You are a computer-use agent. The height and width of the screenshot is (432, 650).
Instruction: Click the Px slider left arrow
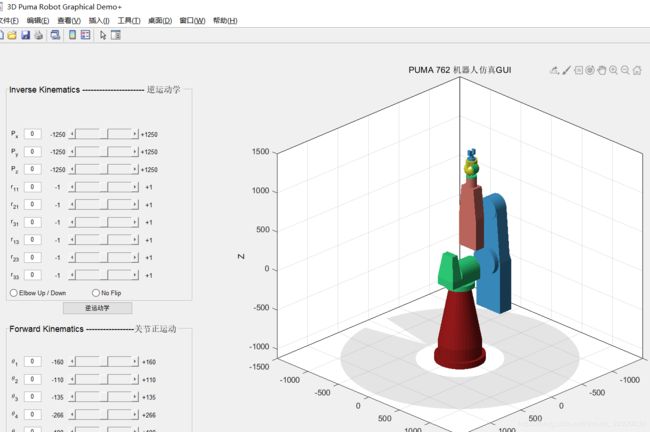pyautogui.click(x=72, y=134)
